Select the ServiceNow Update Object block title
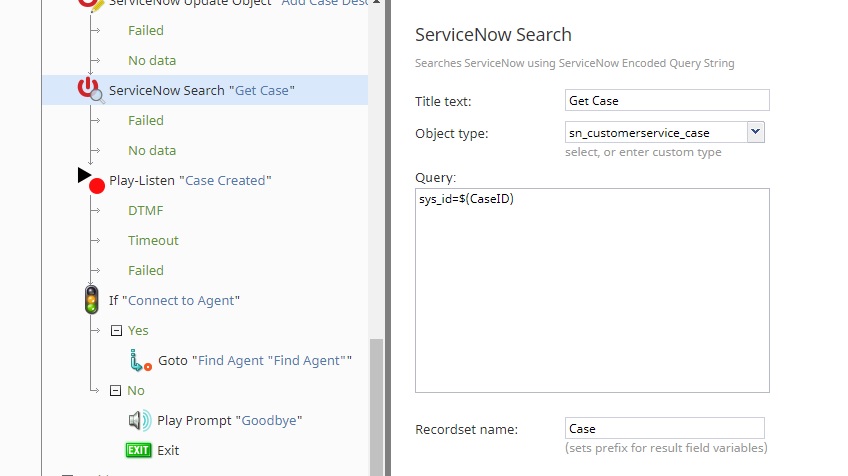848x476 pixels. (238, 3)
